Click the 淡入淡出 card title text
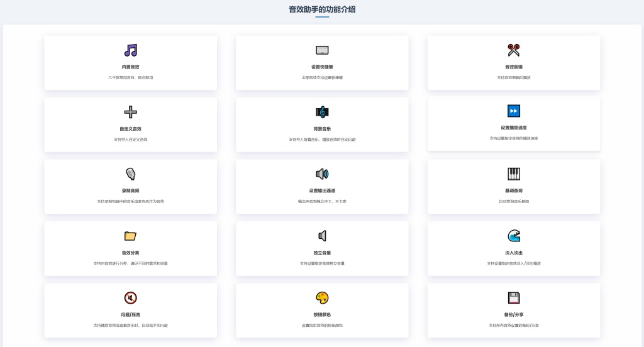 point(514,253)
